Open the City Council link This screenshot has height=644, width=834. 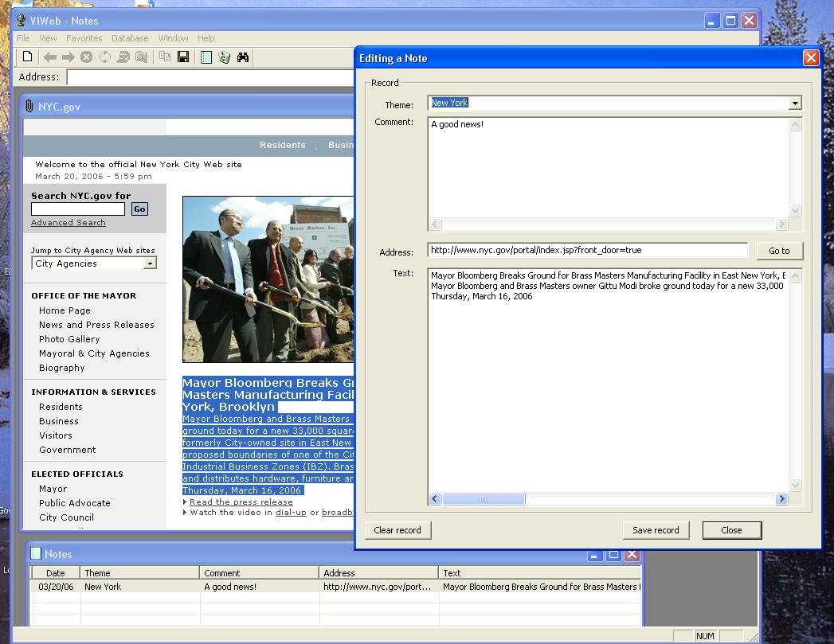(x=66, y=517)
